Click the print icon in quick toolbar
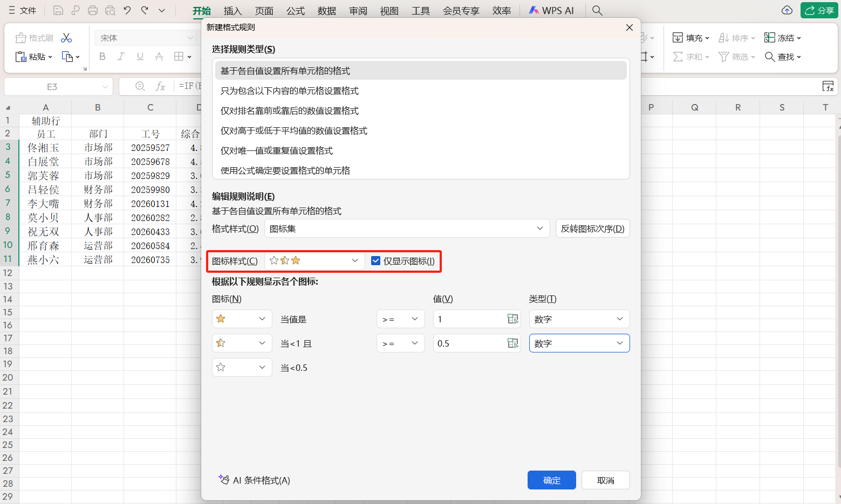This screenshot has height=504, width=841. pyautogui.click(x=93, y=10)
